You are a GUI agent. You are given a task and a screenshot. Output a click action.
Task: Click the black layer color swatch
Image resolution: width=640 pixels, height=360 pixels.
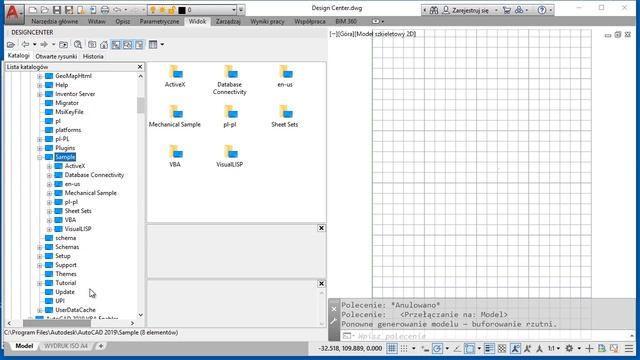pos(182,10)
